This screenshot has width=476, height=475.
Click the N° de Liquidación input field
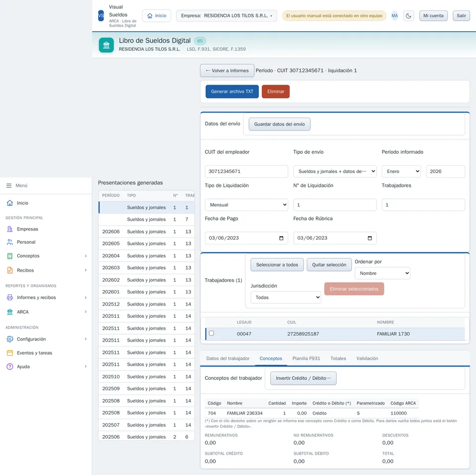(335, 205)
